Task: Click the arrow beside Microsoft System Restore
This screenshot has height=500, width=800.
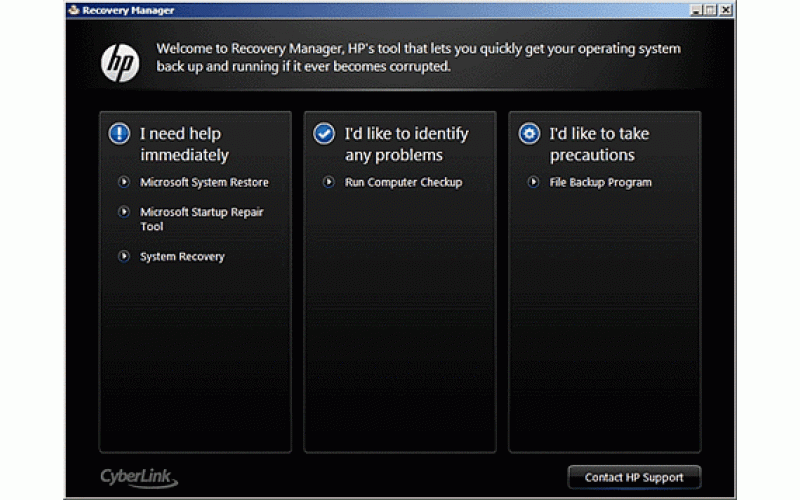Action: tap(124, 182)
